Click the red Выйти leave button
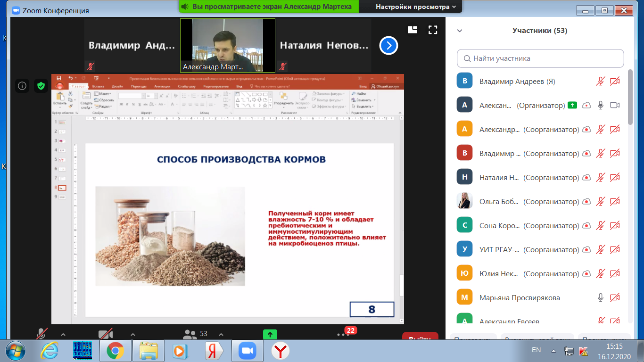 [x=420, y=337]
